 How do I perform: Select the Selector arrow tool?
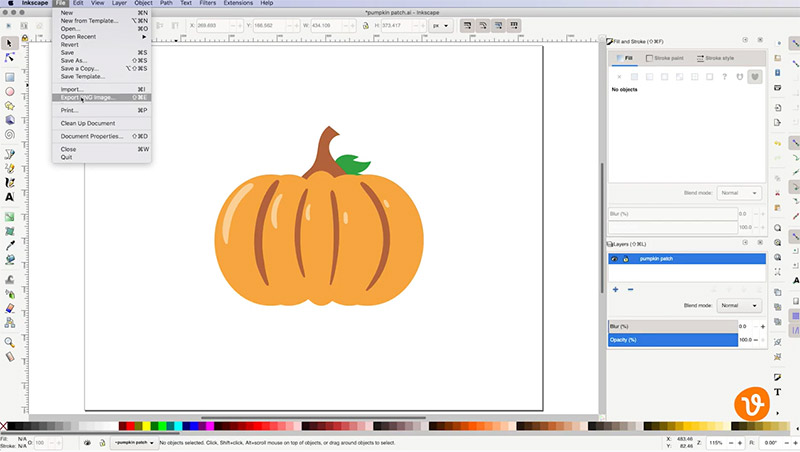click(9, 43)
